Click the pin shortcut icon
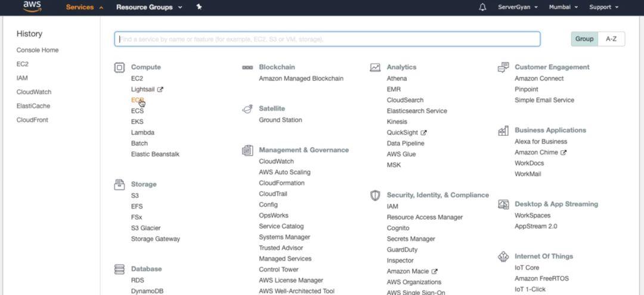 tap(199, 7)
